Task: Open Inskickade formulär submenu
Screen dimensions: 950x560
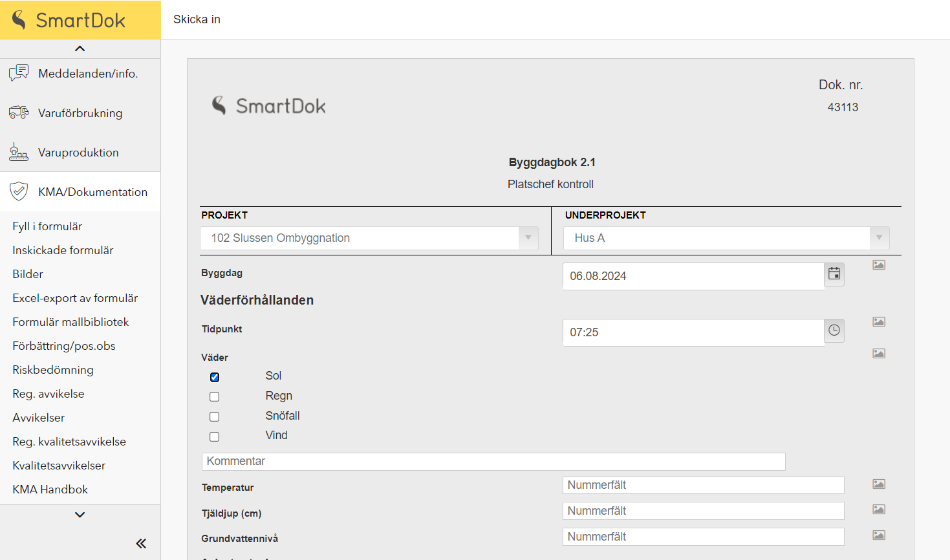Action: point(63,250)
